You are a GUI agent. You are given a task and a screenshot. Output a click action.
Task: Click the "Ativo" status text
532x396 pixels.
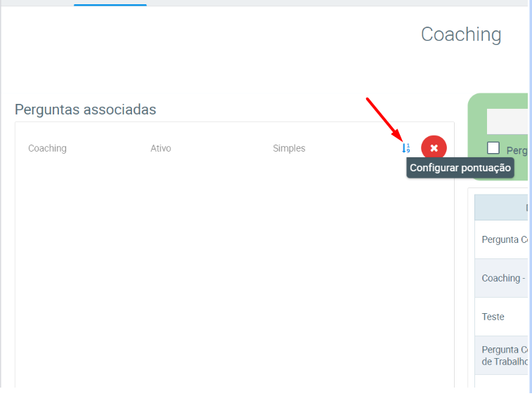click(x=160, y=148)
